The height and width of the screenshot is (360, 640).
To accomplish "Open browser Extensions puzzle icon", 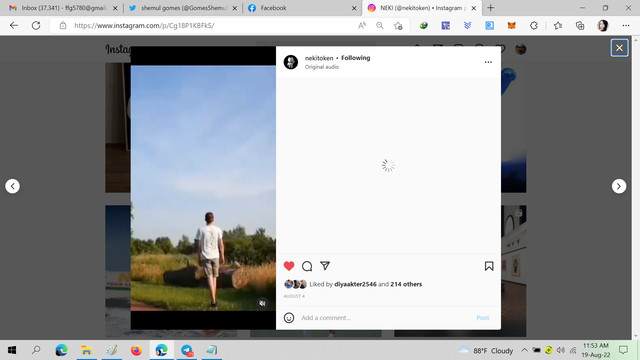I will 533,25.
